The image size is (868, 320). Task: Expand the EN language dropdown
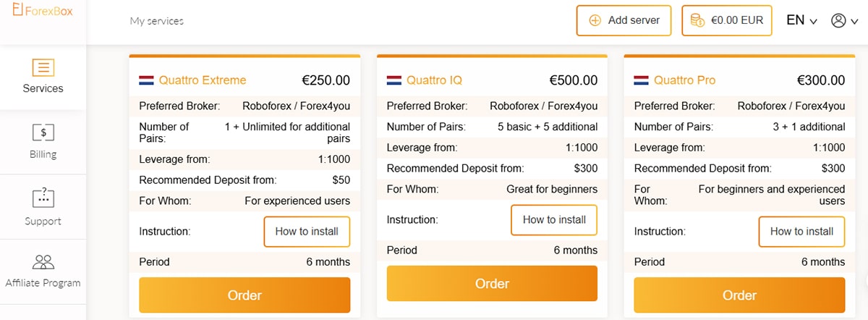802,20
